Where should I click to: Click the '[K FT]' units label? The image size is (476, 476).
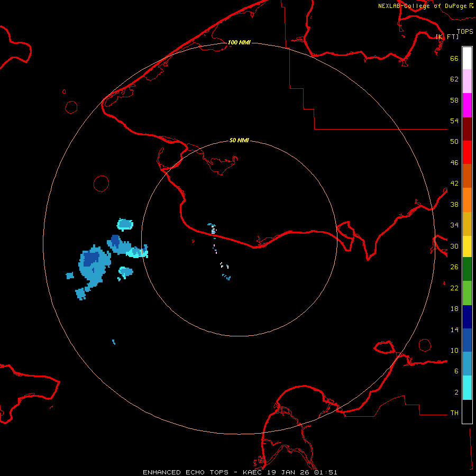coord(447,36)
